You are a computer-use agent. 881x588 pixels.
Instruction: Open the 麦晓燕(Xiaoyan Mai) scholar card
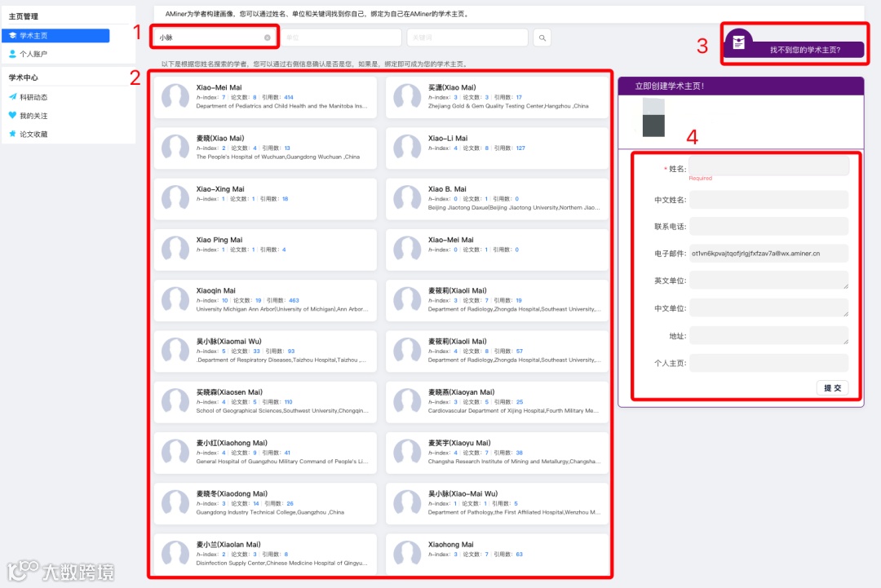click(498, 402)
